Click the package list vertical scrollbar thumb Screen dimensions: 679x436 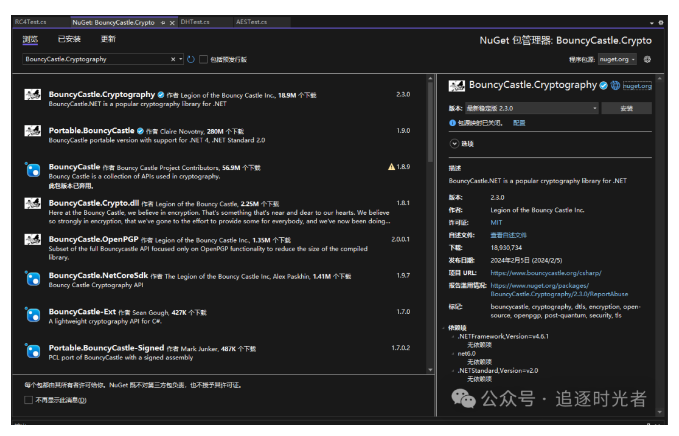pos(430,122)
